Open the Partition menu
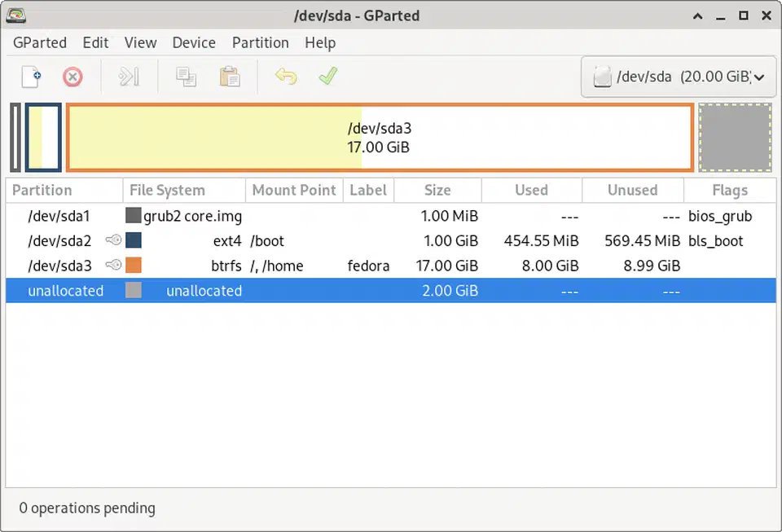The height and width of the screenshot is (532, 782). 260,42
